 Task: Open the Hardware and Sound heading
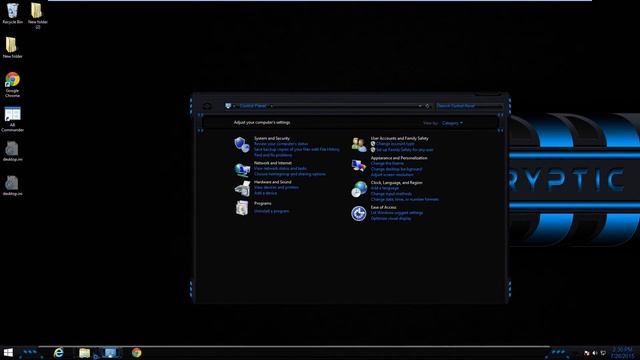(x=273, y=182)
